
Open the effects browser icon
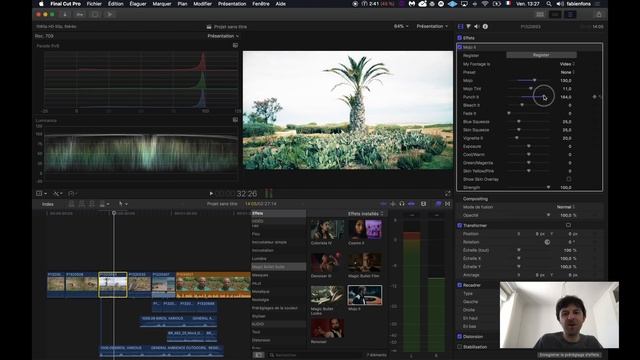point(438,204)
